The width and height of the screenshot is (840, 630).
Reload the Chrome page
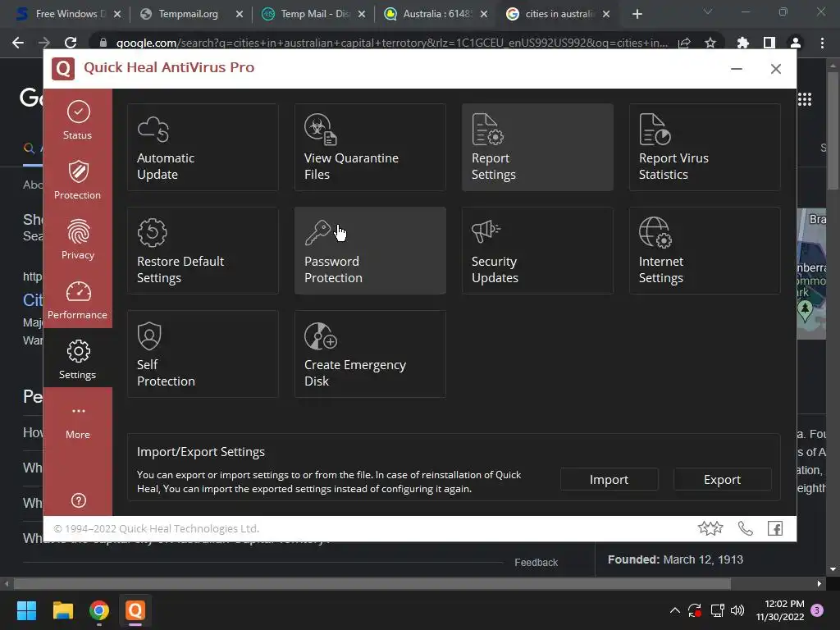[71, 43]
